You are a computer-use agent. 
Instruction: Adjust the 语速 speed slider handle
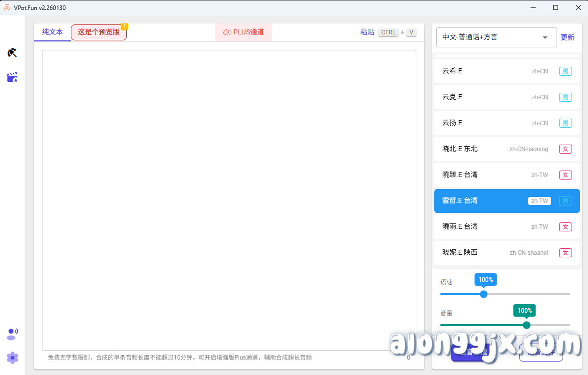[483, 294]
